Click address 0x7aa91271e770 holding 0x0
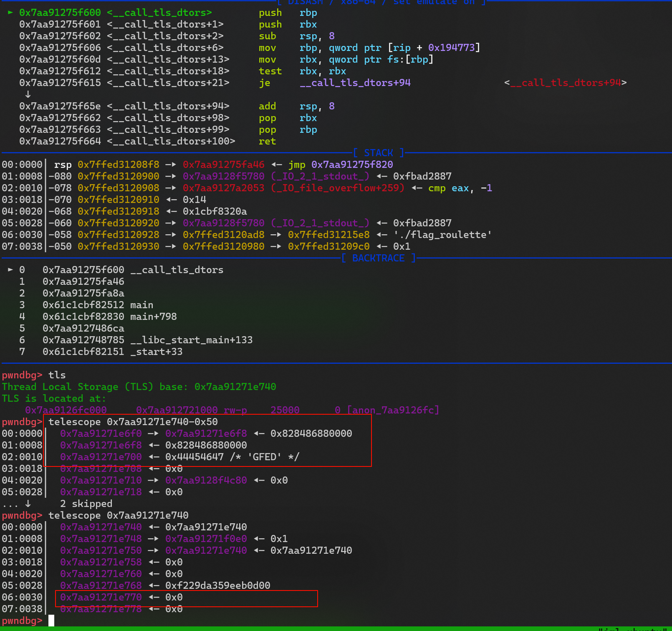 pos(101,598)
